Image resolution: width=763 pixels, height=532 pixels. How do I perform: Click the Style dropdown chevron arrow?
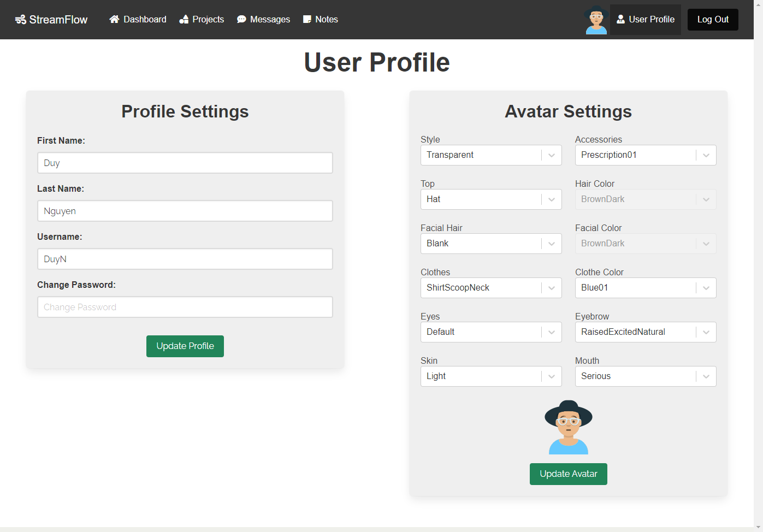point(552,155)
